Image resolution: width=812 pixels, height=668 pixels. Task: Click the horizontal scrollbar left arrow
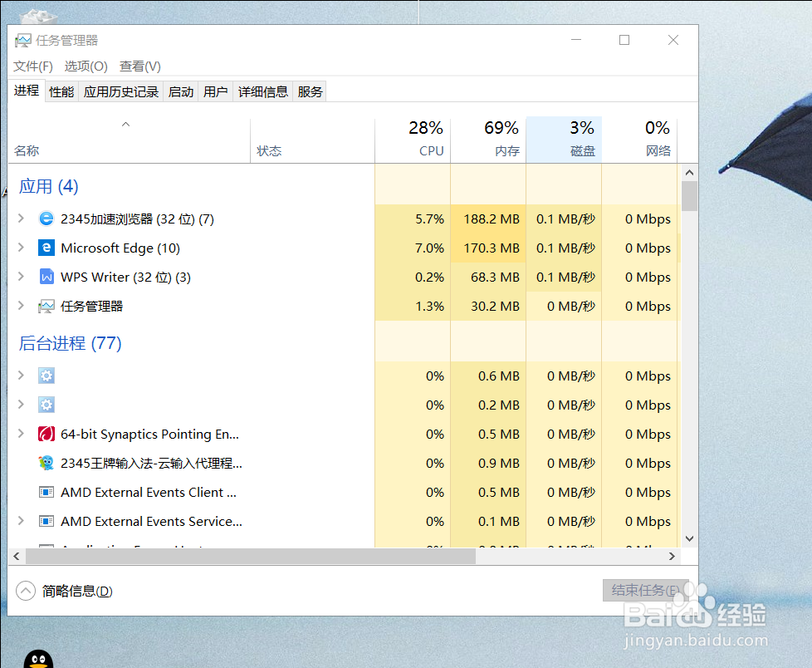coord(17,556)
